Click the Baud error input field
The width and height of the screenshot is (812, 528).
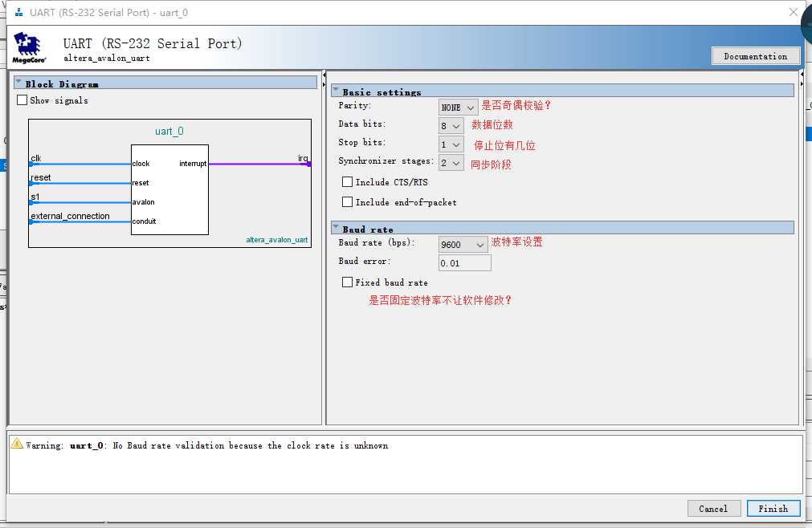pyautogui.click(x=464, y=262)
